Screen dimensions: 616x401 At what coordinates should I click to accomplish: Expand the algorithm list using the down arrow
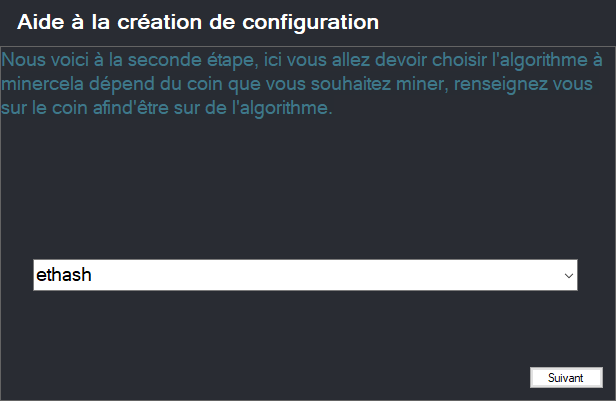568,275
